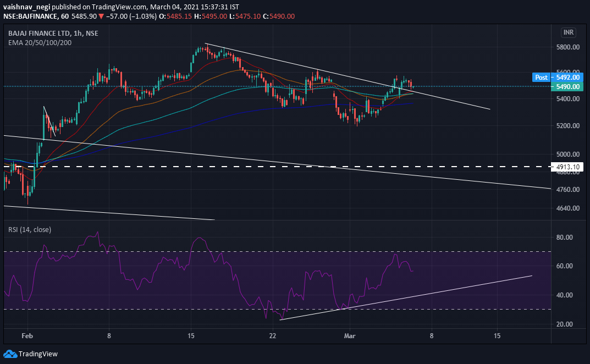Click the 5492.00 post-market price tag
This screenshot has width=590, height=364.
(x=567, y=77)
